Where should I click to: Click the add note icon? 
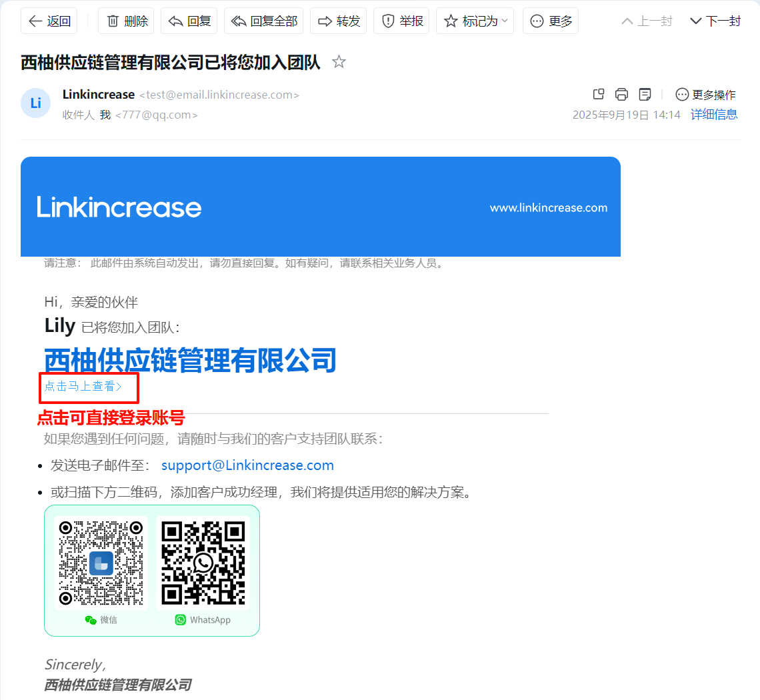645,94
